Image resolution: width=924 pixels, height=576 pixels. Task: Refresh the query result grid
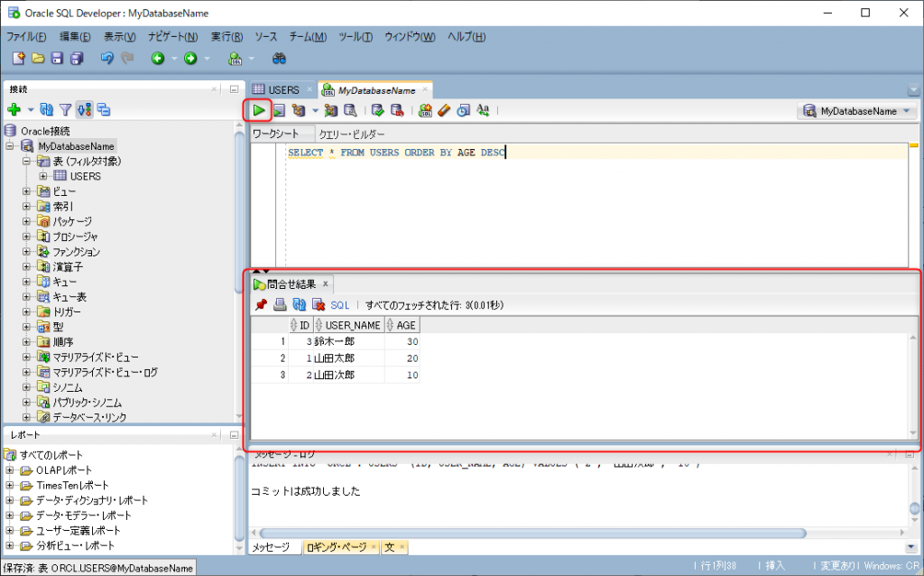(x=300, y=305)
